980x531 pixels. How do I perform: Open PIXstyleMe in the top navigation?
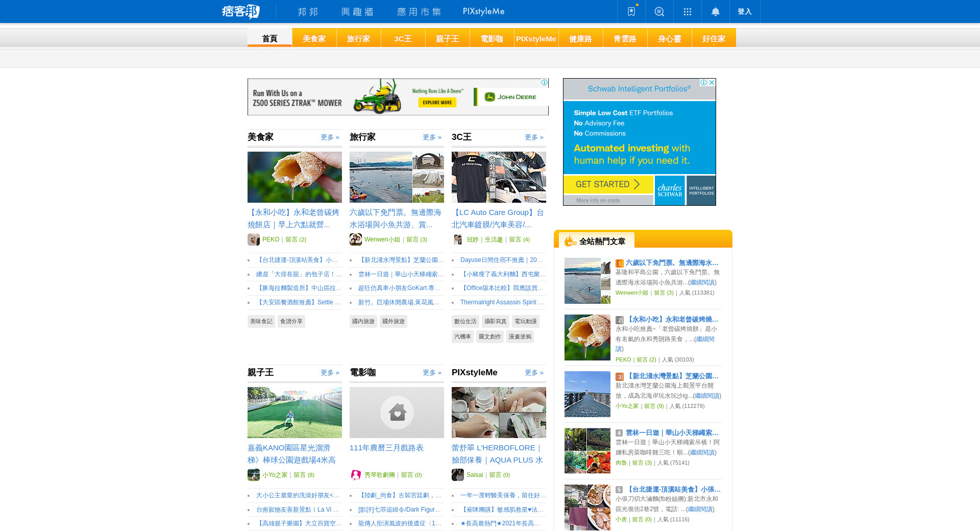(484, 11)
